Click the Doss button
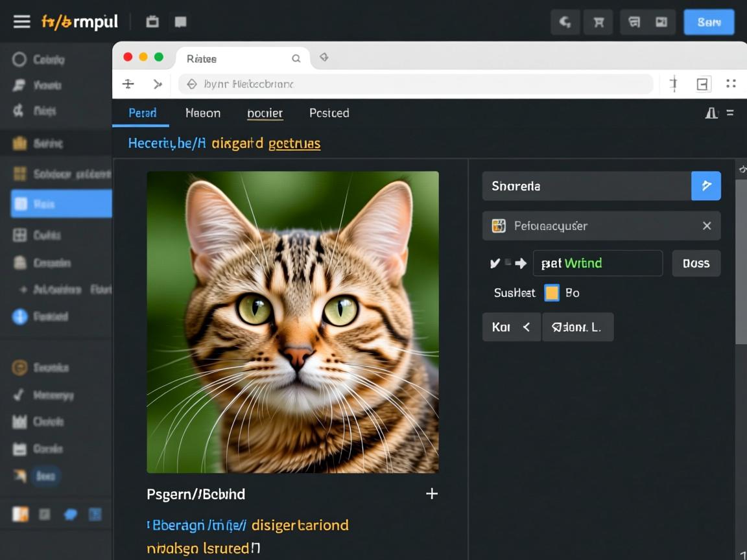This screenshot has height=560, width=747. [696, 263]
